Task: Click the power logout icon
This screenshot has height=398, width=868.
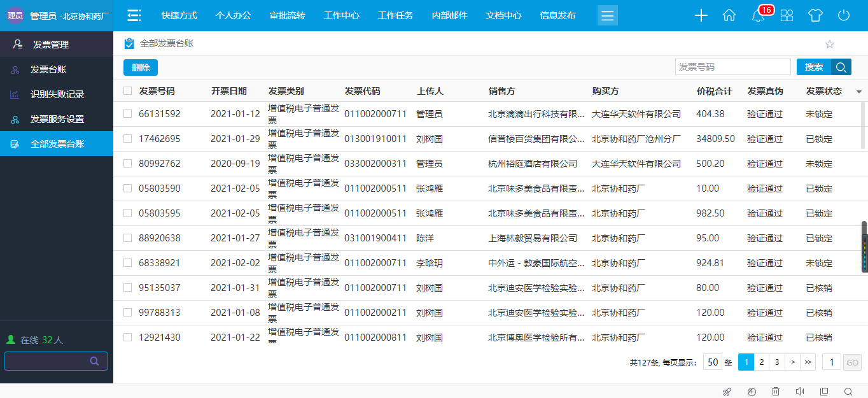Action: [844, 16]
